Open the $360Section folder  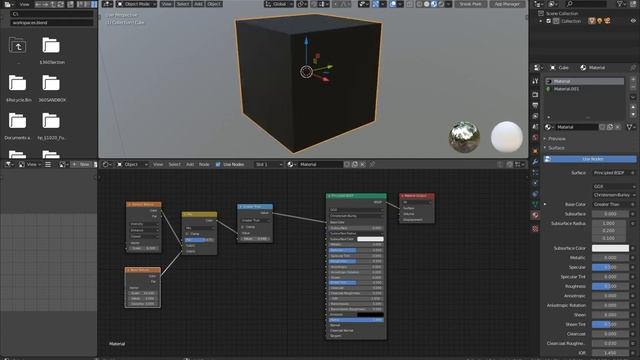(x=51, y=50)
